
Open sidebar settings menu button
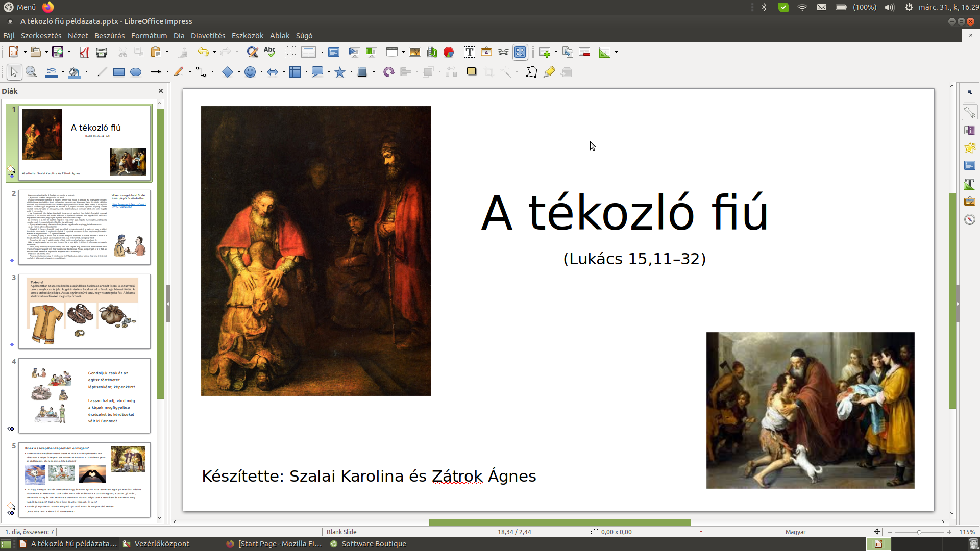tap(970, 92)
